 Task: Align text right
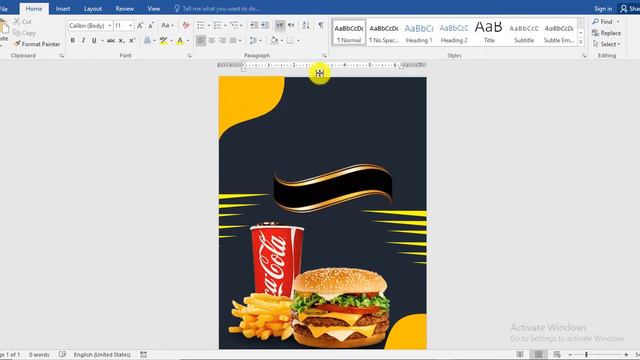click(222, 40)
